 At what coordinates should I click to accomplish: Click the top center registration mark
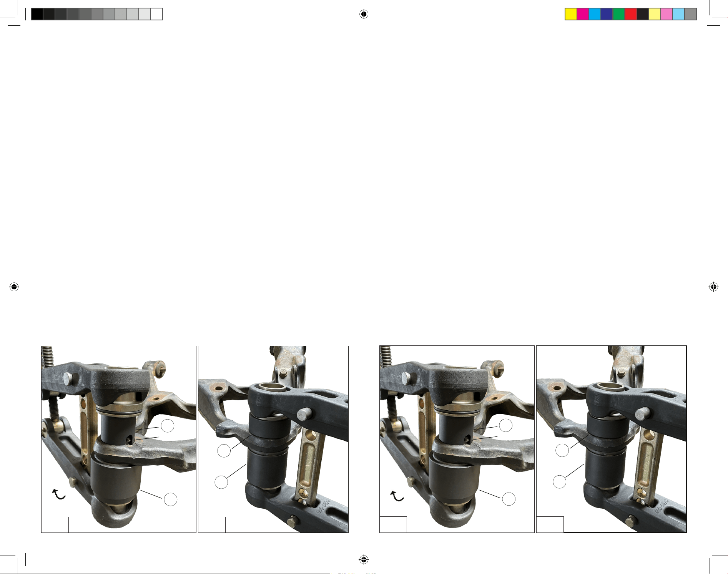[x=364, y=14]
